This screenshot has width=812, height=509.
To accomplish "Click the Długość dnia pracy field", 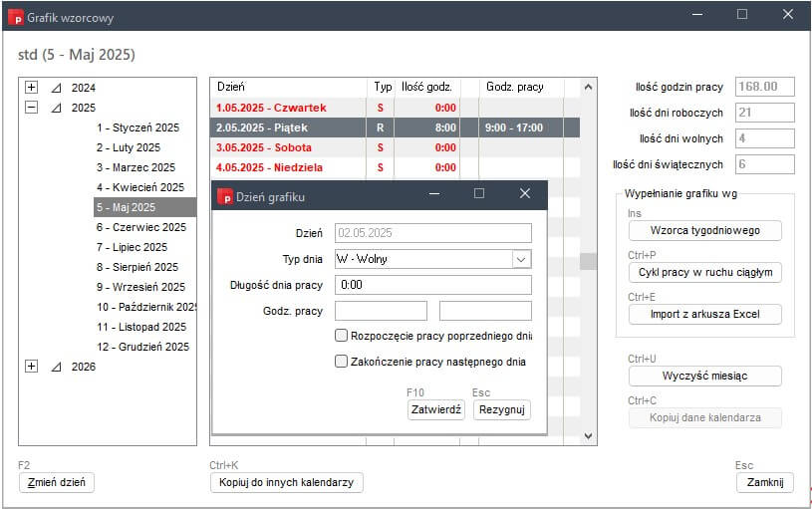I will [x=433, y=285].
